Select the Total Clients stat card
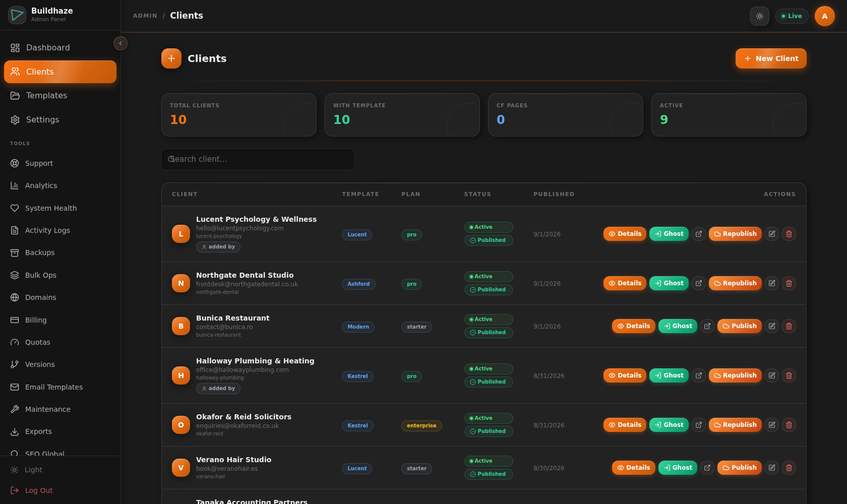 pos(239,115)
